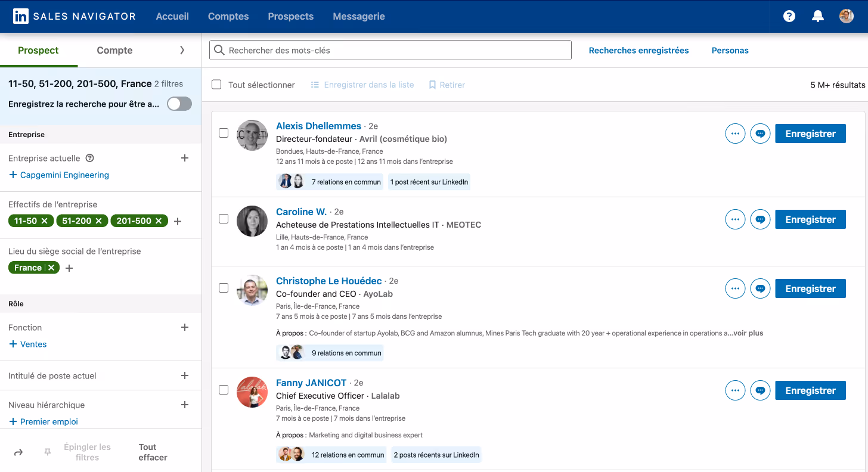Open Comptes in the top navigation

click(228, 17)
